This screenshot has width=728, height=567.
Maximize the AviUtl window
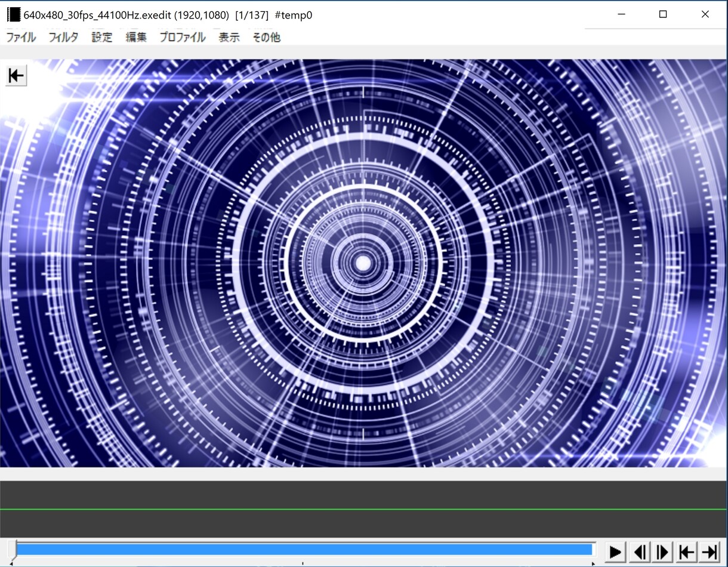(663, 14)
